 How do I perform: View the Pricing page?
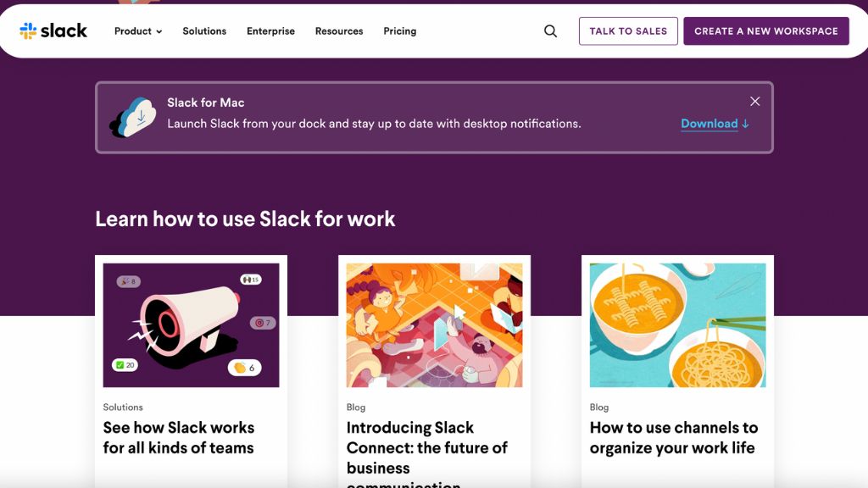[x=399, y=30]
